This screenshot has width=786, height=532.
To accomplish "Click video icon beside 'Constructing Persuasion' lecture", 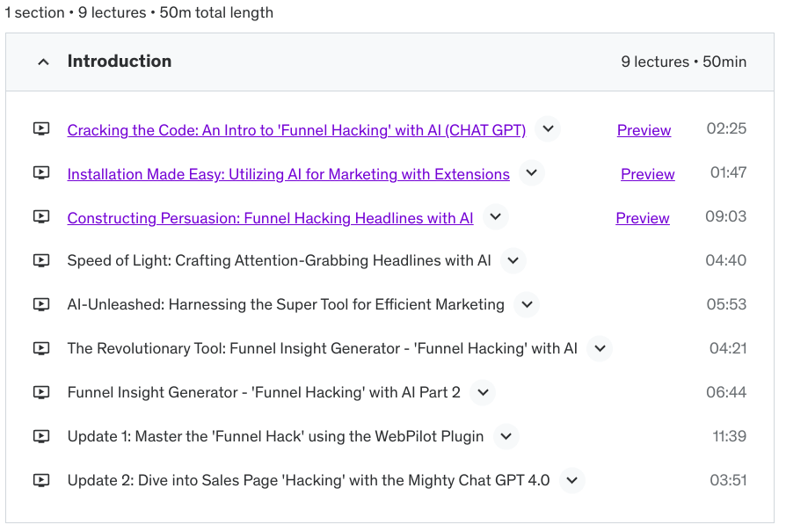I will (41, 217).
